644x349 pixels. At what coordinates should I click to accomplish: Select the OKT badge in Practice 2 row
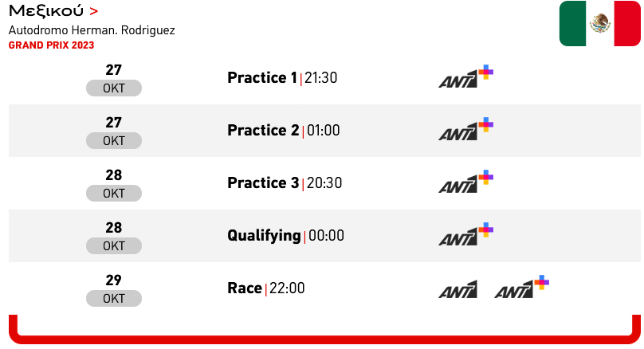[114, 140]
